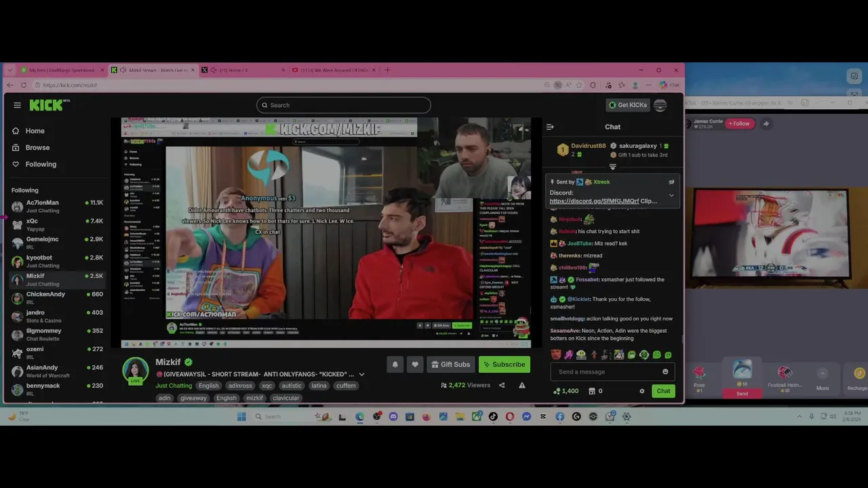The width and height of the screenshot is (868, 488).
Task: Open the emoji picker in chat input
Action: [665, 371]
